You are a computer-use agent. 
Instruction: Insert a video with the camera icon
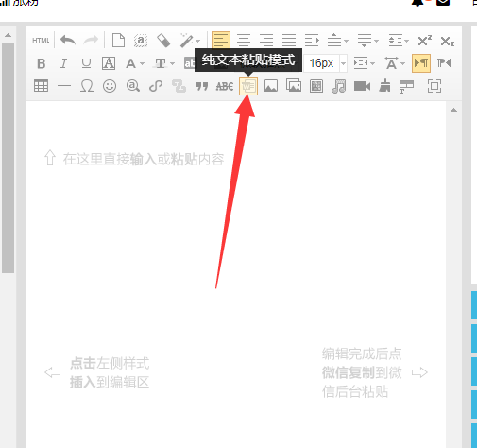pyautogui.click(x=362, y=86)
